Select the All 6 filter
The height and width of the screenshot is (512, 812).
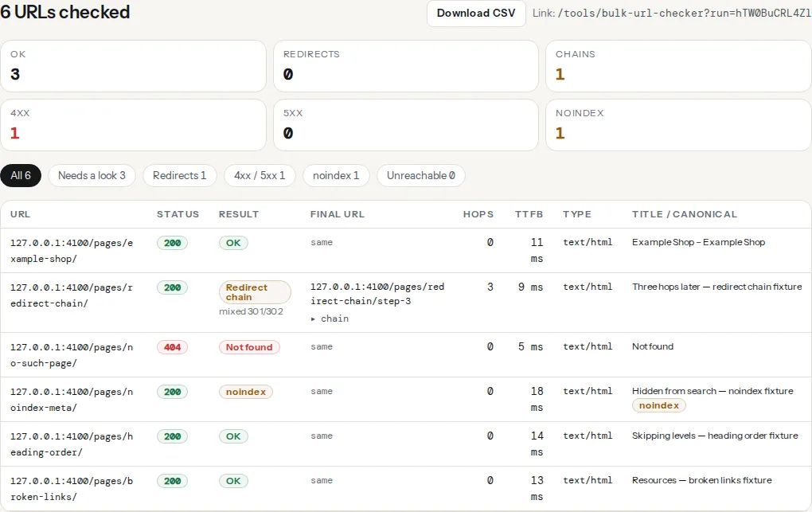point(21,176)
